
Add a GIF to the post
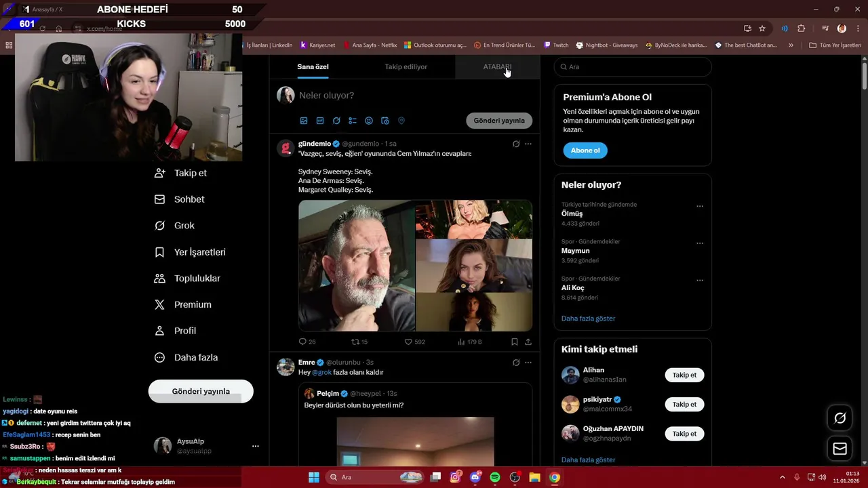[320, 121]
